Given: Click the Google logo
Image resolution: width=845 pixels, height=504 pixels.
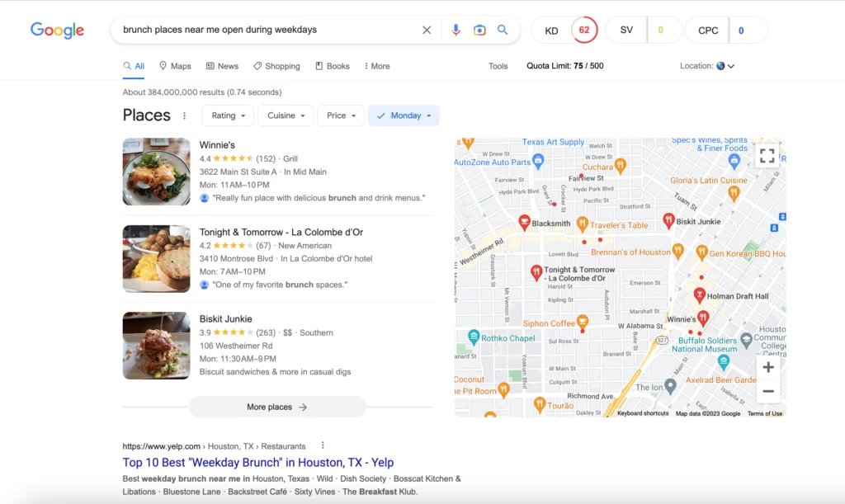Looking at the screenshot, I should (x=57, y=31).
